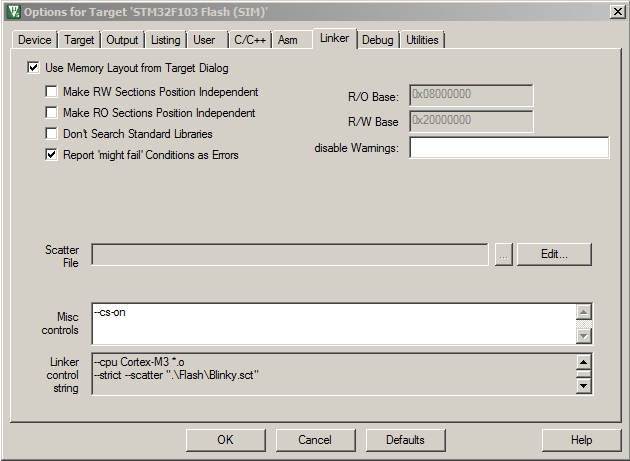Click the disable Warnings input field
The height and width of the screenshot is (461, 630).
coord(508,148)
